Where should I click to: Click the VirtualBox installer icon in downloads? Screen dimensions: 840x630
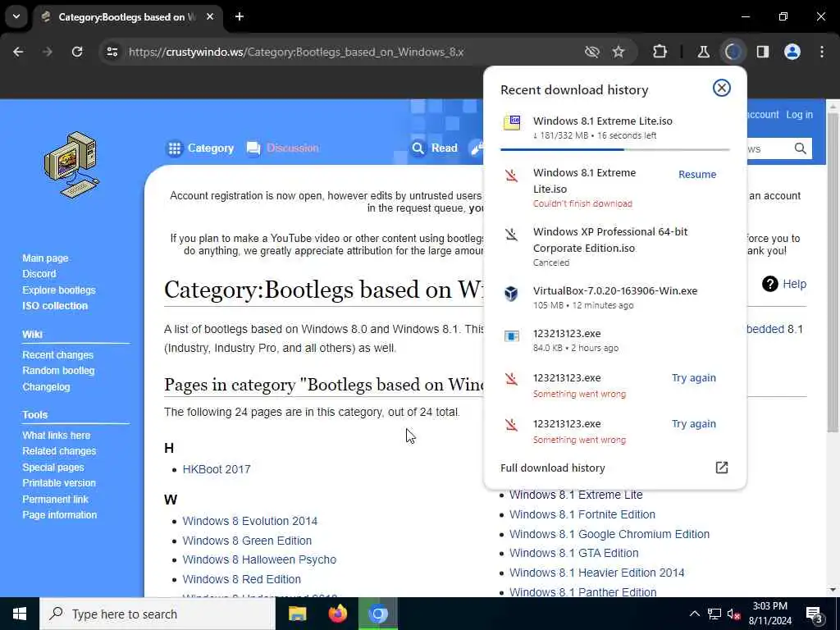(x=511, y=293)
